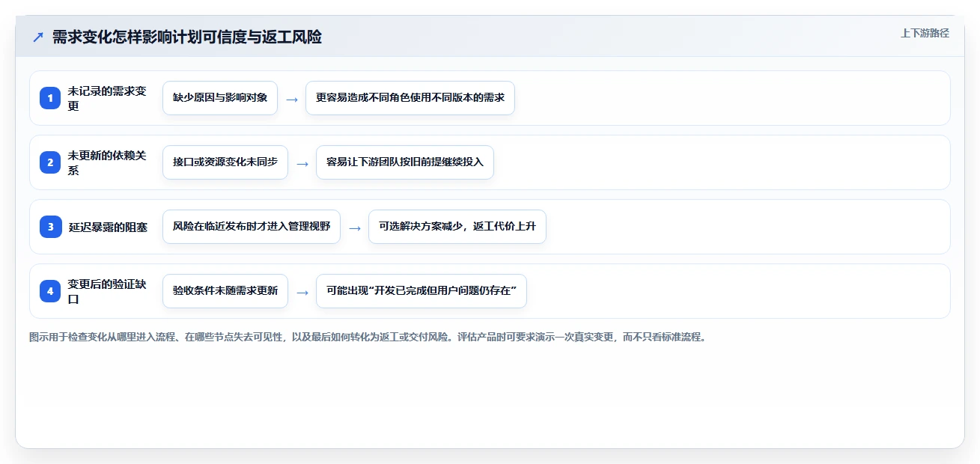
Task: Click the 缺少原因与影响对象 box
Action: pos(220,98)
